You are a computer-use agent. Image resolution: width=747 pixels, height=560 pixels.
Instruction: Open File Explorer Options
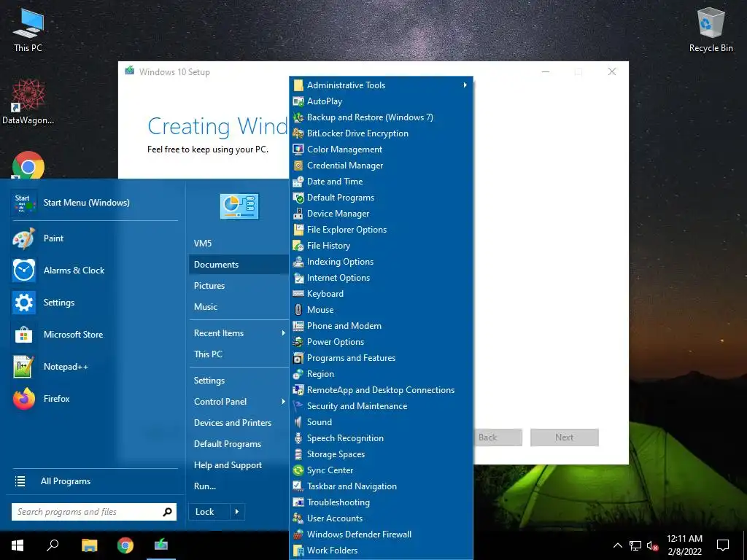click(x=381, y=230)
